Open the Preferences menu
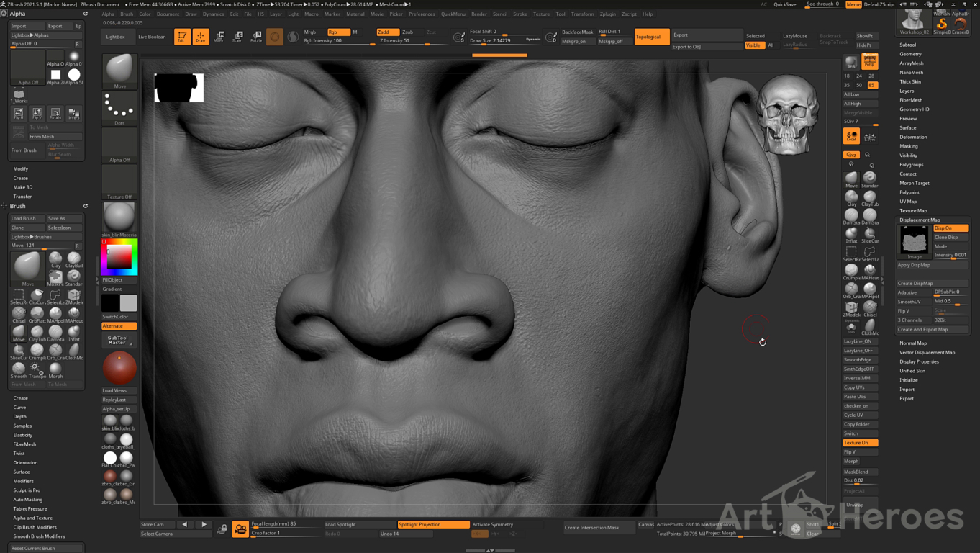The height and width of the screenshot is (553, 980). tap(422, 14)
